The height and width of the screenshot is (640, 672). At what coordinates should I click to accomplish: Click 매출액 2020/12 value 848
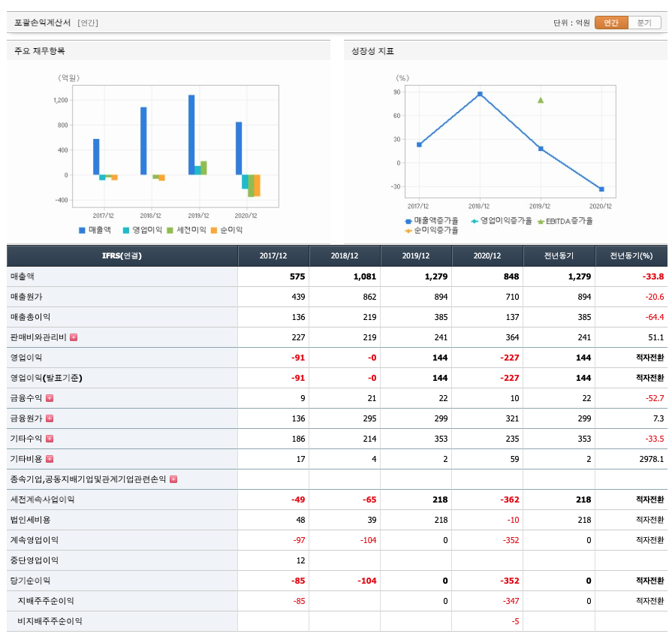(x=511, y=276)
